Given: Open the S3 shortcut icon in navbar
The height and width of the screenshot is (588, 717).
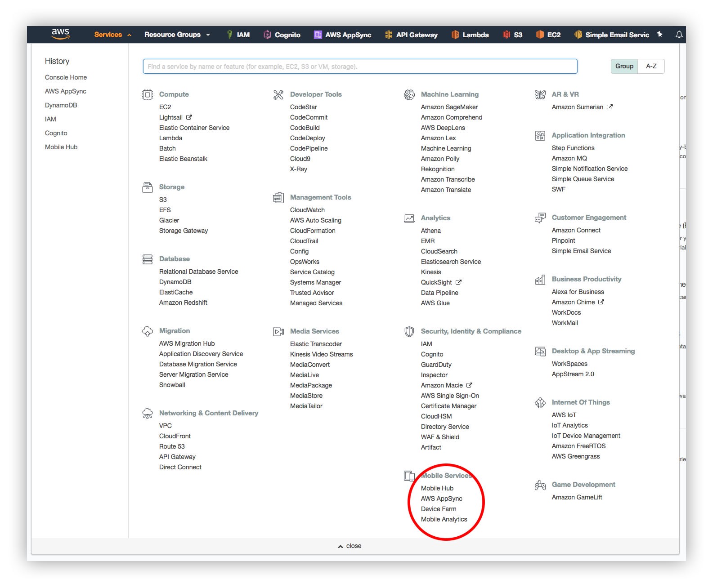Looking at the screenshot, I should coord(506,35).
